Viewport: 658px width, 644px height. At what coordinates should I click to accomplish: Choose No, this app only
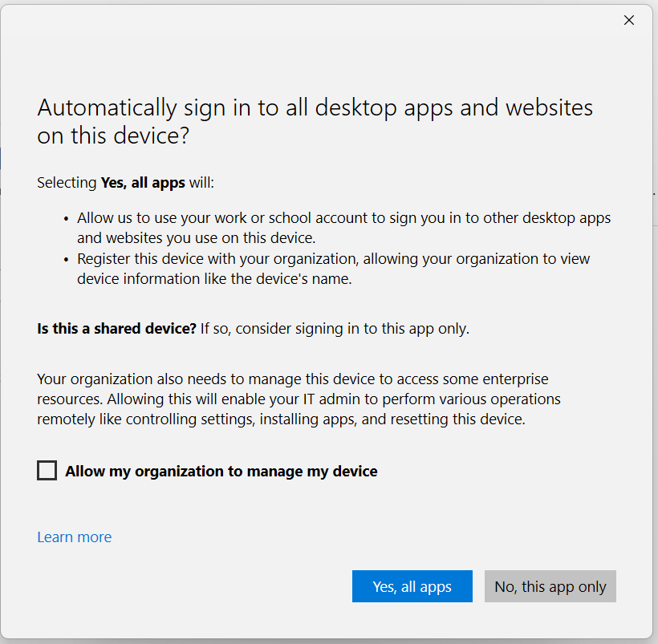coord(550,586)
